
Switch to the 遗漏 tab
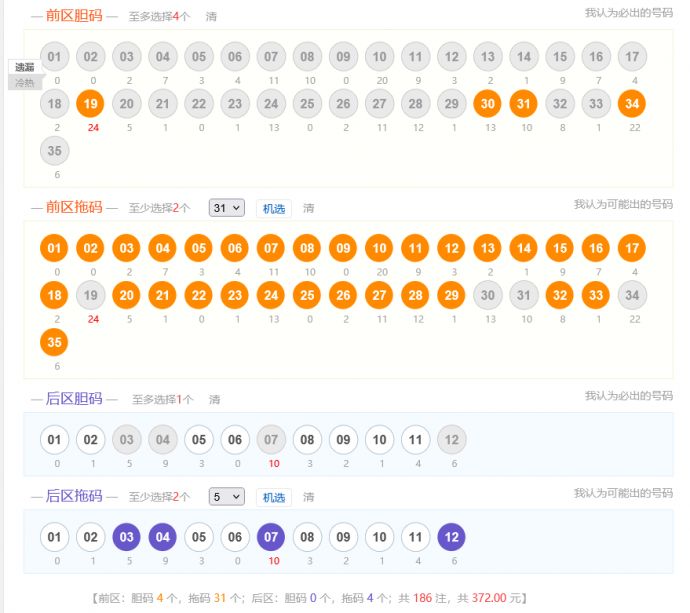tap(25, 67)
